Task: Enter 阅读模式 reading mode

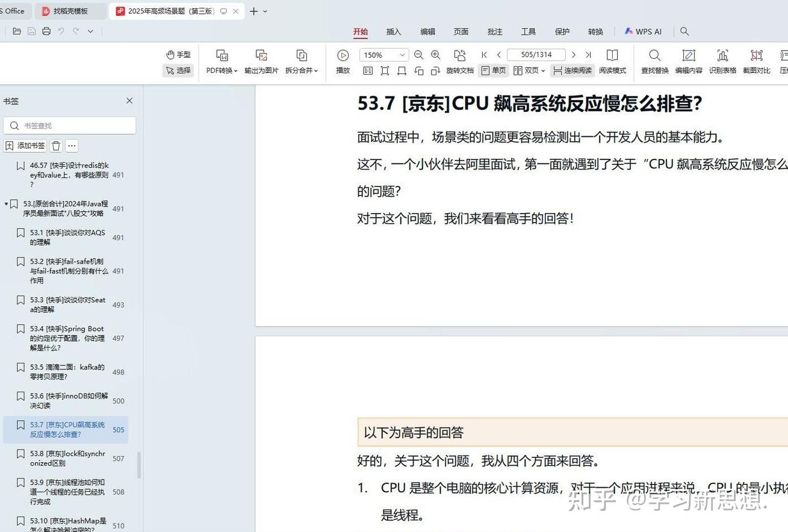Action: pyautogui.click(x=612, y=62)
